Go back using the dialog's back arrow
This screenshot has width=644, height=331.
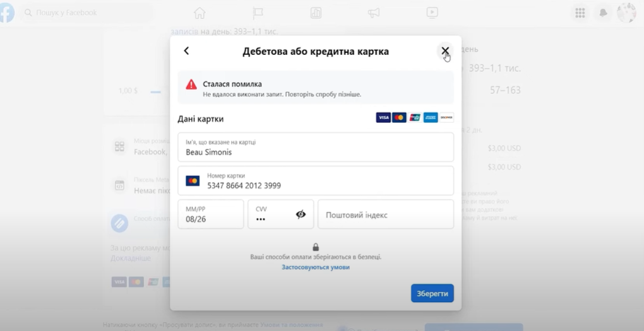186,51
